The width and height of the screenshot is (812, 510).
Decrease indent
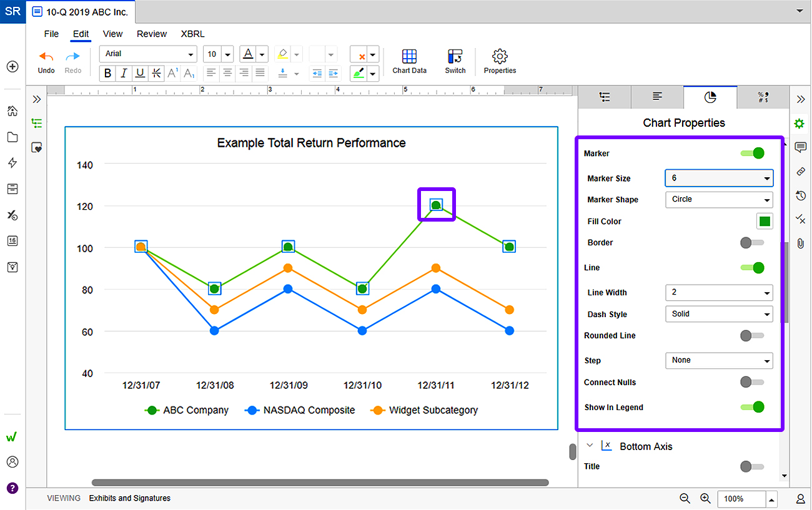317,73
